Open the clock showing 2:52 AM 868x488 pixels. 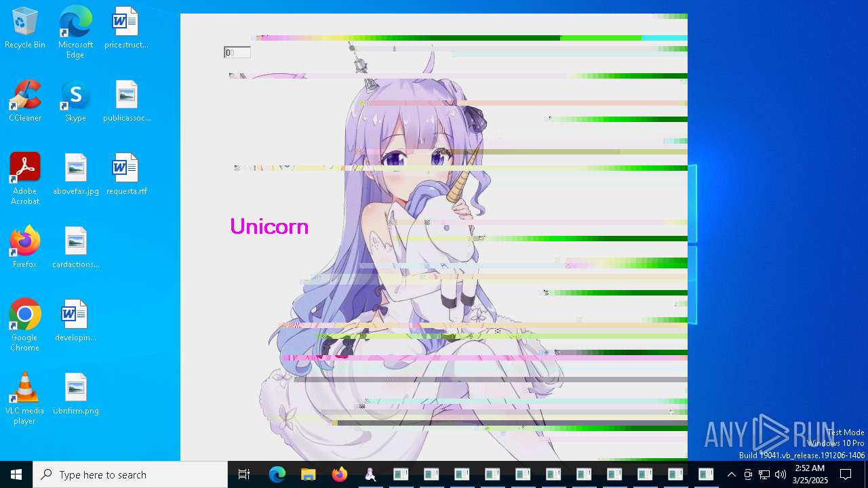pyautogui.click(x=810, y=474)
